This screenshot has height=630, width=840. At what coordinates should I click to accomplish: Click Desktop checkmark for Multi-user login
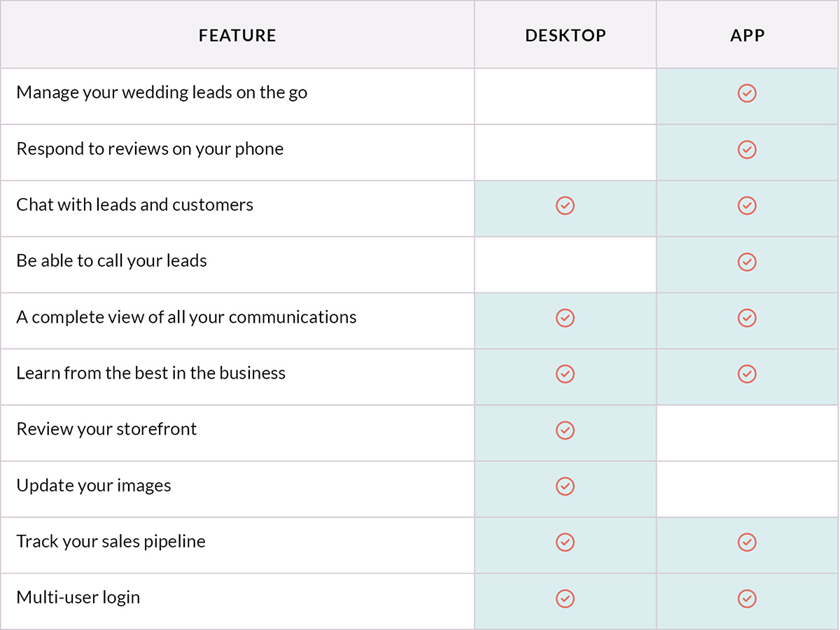(x=565, y=598)
